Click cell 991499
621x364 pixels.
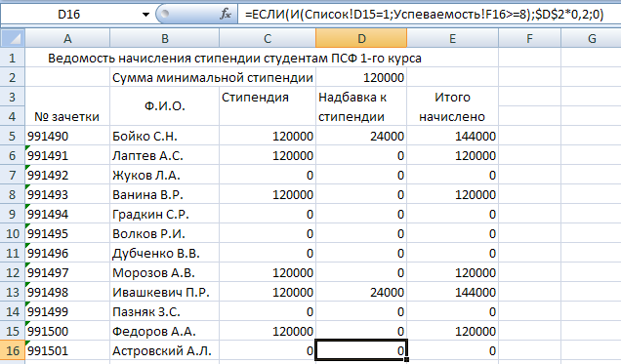[67, 311]
